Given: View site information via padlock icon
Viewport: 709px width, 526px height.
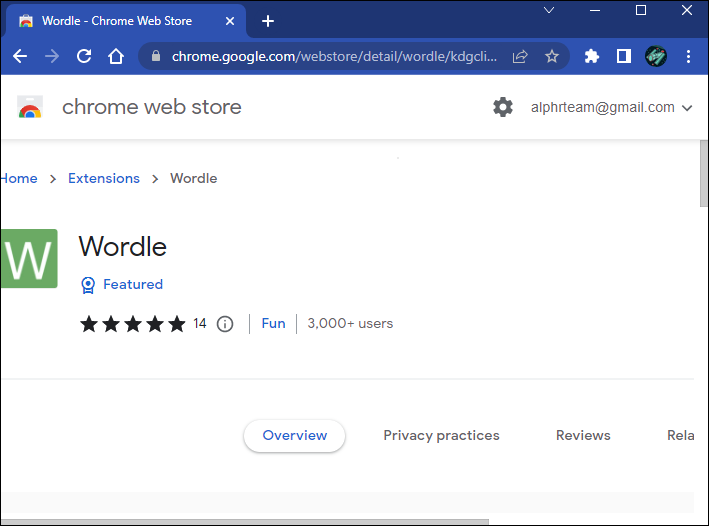Looking at the screenshot, I should pos(156,56).
